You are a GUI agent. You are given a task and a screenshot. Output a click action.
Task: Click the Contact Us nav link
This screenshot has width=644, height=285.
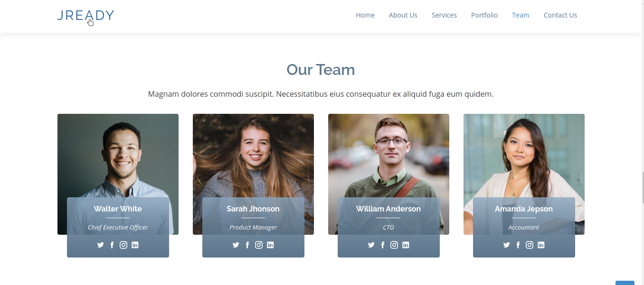(x=560, y=15)
